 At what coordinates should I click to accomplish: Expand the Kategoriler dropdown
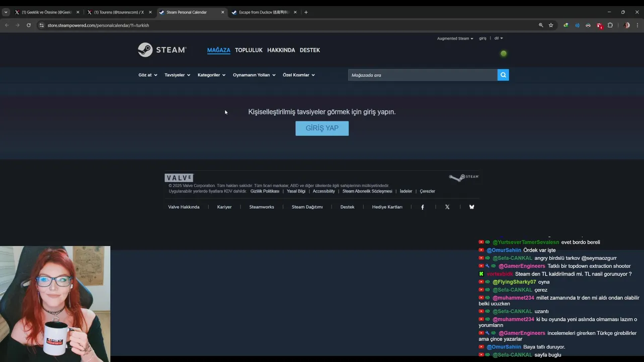click(211, 75)
